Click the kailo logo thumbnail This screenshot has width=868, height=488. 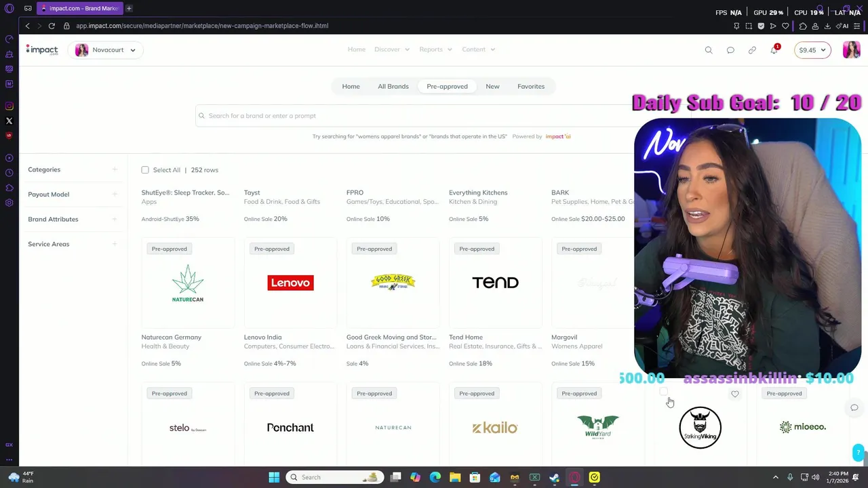tap(495, 428)
